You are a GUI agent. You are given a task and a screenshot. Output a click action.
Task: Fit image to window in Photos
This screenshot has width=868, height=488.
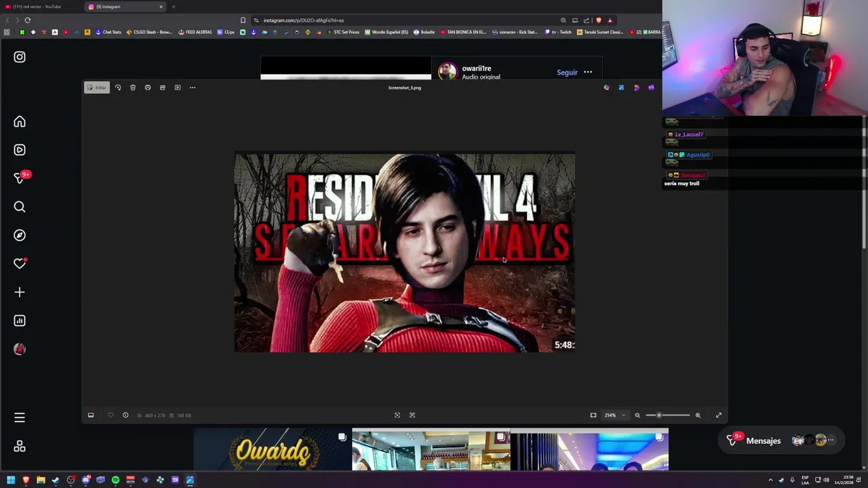click(x=593, y=415)
